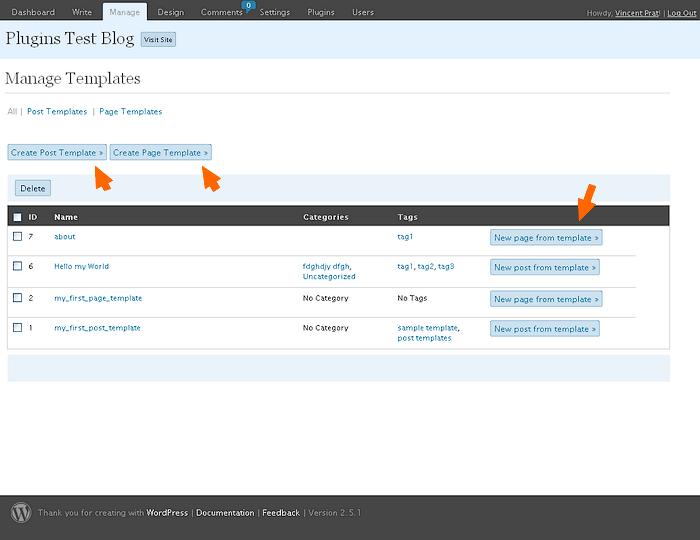New post from my_first_post_template

click(x=545, y=329)
